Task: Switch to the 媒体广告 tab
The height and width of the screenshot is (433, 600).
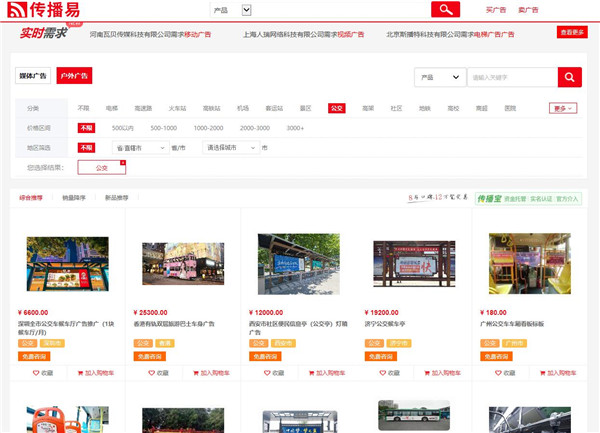Action: tap(33, 76)
